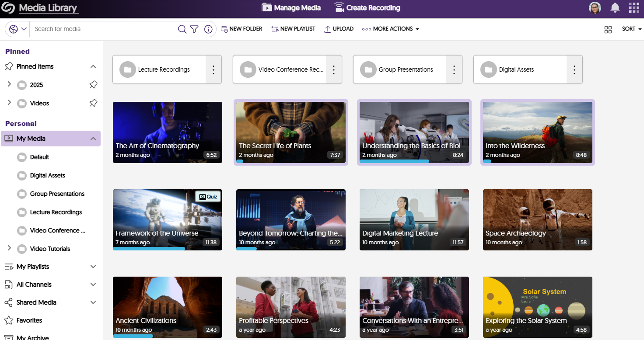Open the app launcher grid icon

pos(634,7)
